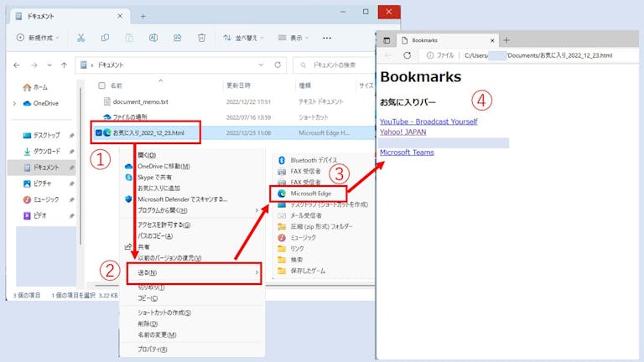644x362 pixels.
Task: Close the ドキュメント Explorer tab
Action: (120, 16)
